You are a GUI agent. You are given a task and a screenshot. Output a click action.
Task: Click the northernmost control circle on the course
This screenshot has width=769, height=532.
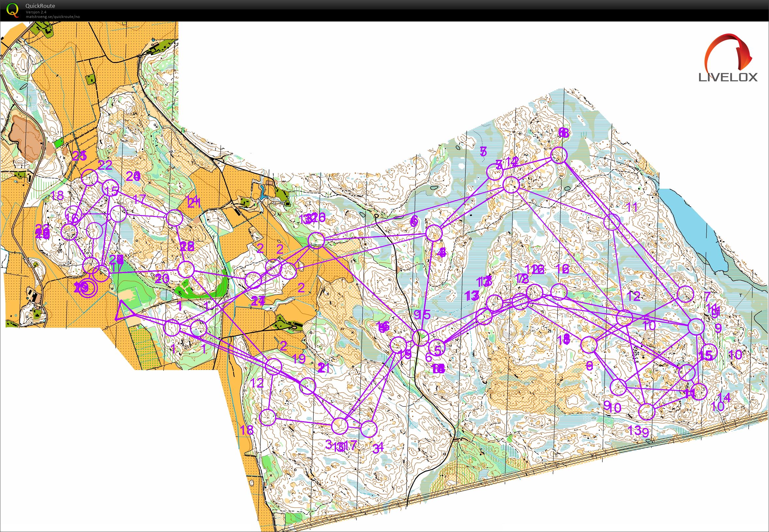[559, 155]
